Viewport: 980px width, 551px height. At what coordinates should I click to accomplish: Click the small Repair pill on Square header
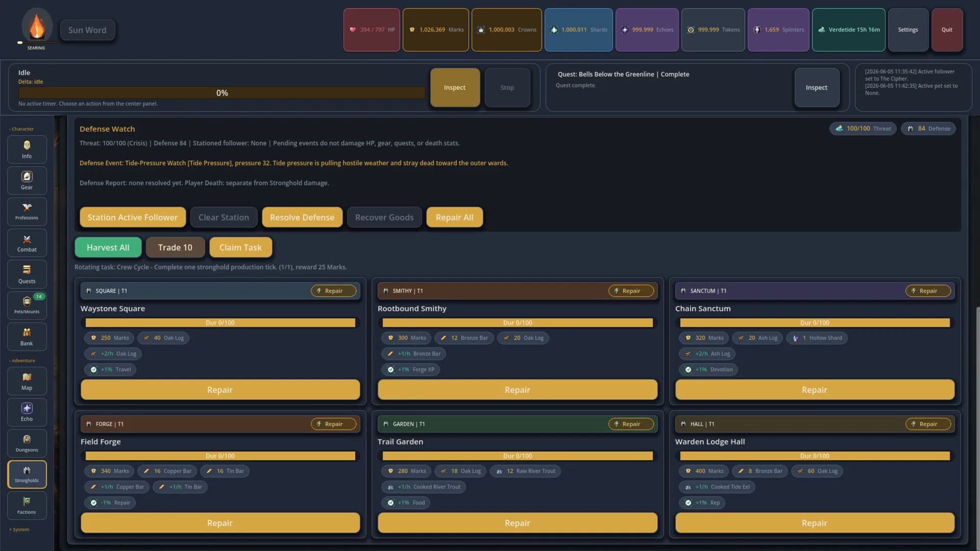(334, 291)
